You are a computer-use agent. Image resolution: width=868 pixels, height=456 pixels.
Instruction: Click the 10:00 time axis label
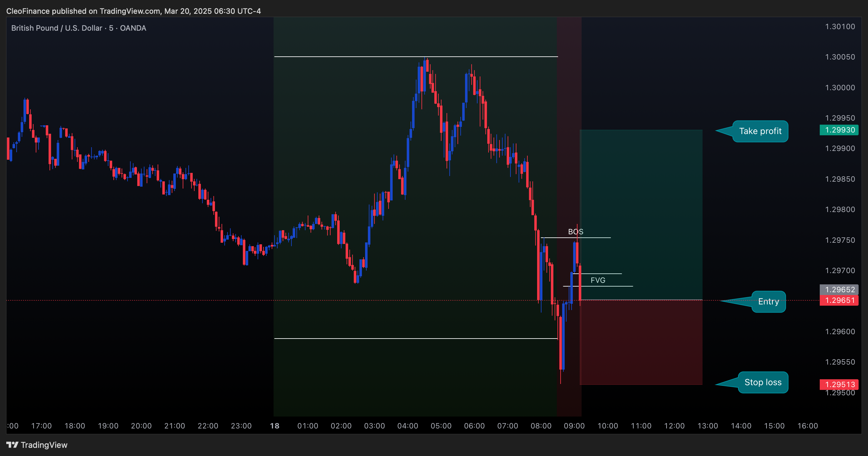click(x=608, y=426)
